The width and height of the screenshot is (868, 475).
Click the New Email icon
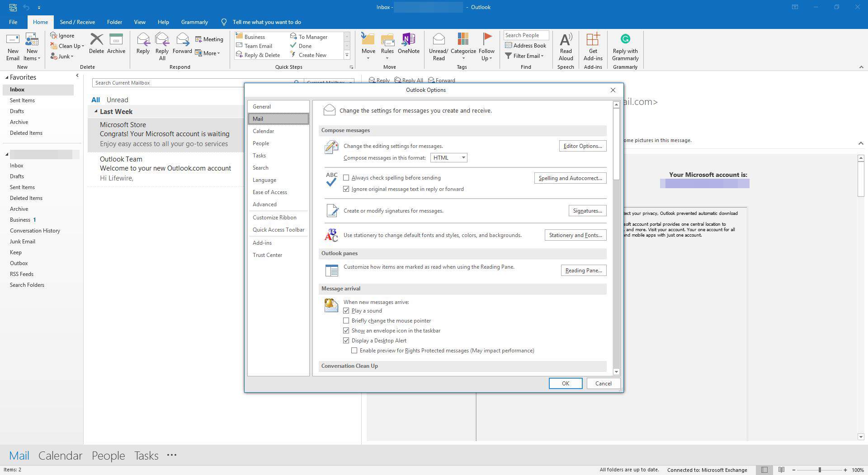point(13,40)
